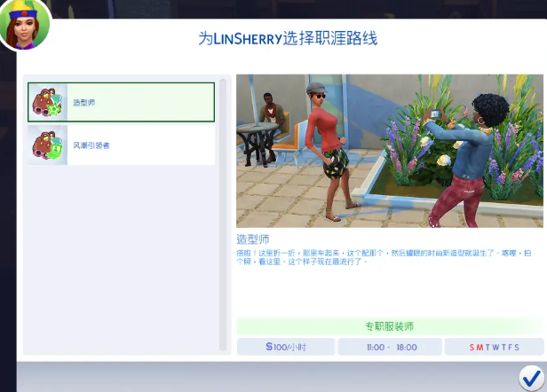The width and height of the screenshot is (547, 392).
Task: Click the 专职服装师 job title bar
Action: point(390,326)
